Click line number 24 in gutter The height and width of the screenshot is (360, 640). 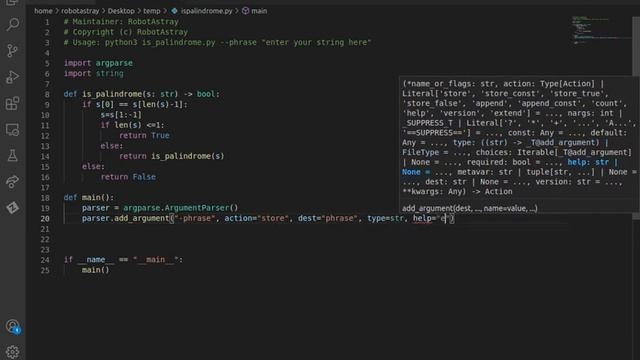tap(45, 260)
